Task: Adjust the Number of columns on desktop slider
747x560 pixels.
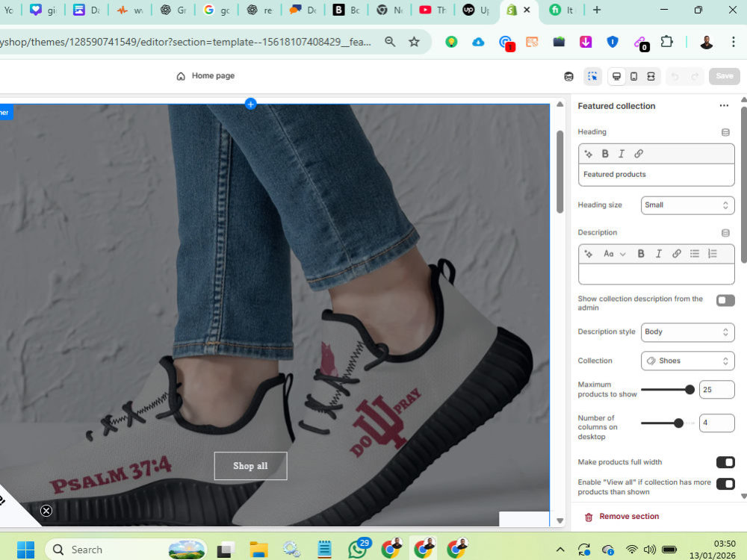Action: [x=678, y=423]
